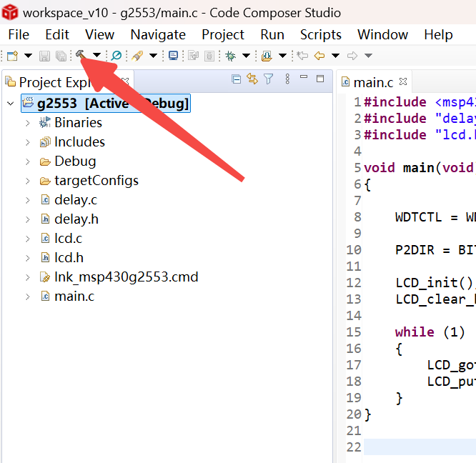Select the main.c editor tab
The image size is (476, 463).
pyautogui.click(x=373, y=82)
